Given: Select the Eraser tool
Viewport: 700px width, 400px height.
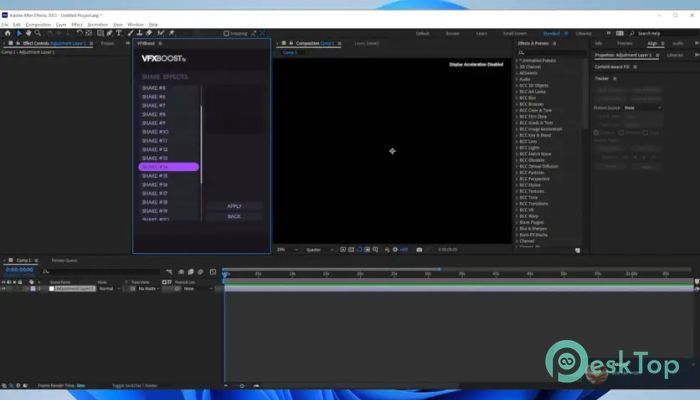Looking at the screenshot, I should (149, 33).
